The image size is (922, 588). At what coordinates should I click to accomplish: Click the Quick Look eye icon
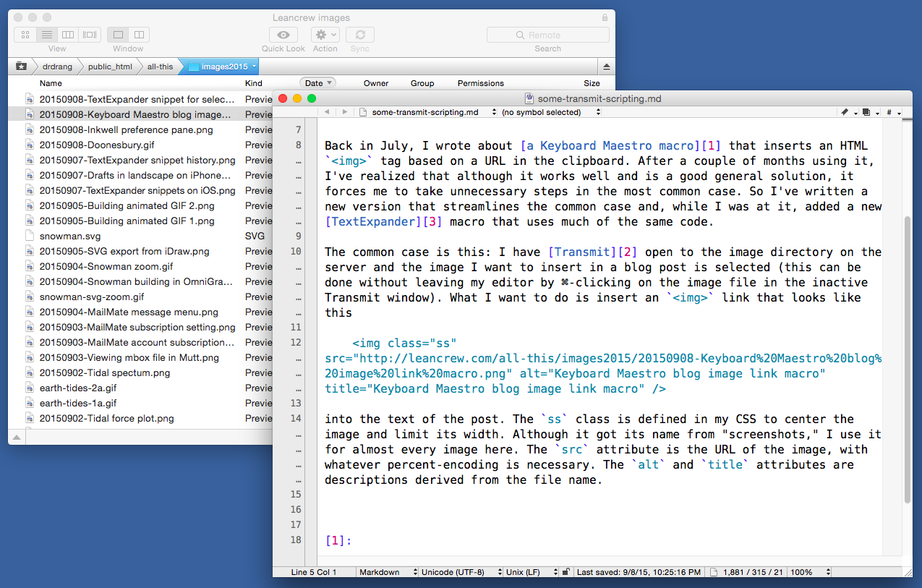click(283, 35)
